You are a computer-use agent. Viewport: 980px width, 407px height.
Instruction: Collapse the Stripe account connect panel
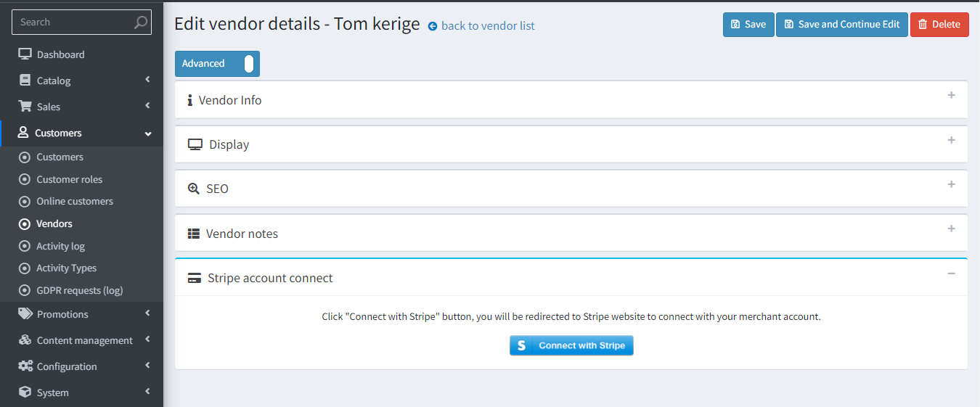click(951, 274)
